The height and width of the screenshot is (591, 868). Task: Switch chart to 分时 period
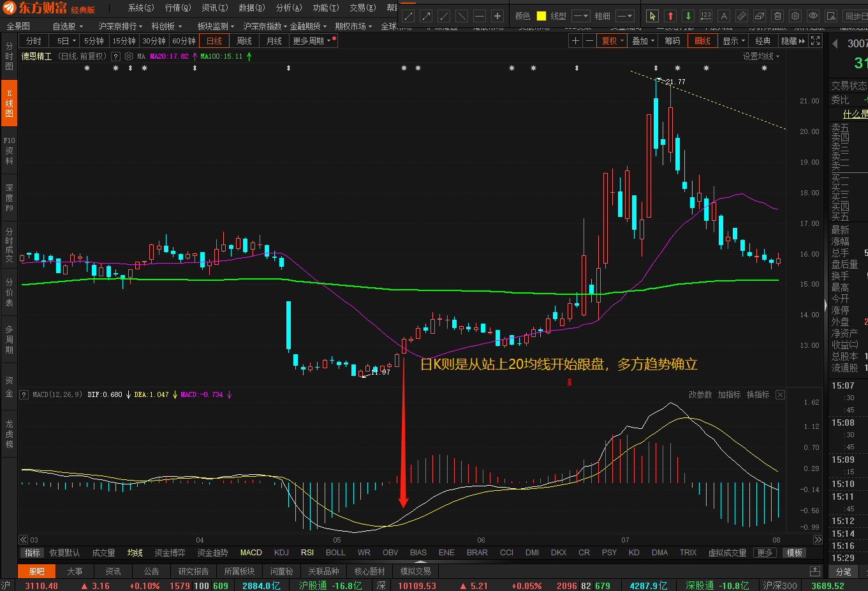[34, 41]
